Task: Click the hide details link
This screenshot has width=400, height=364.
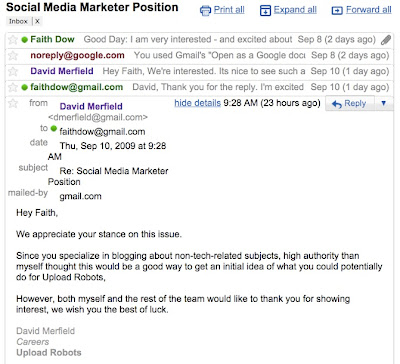Action: [x=197, y=103]
